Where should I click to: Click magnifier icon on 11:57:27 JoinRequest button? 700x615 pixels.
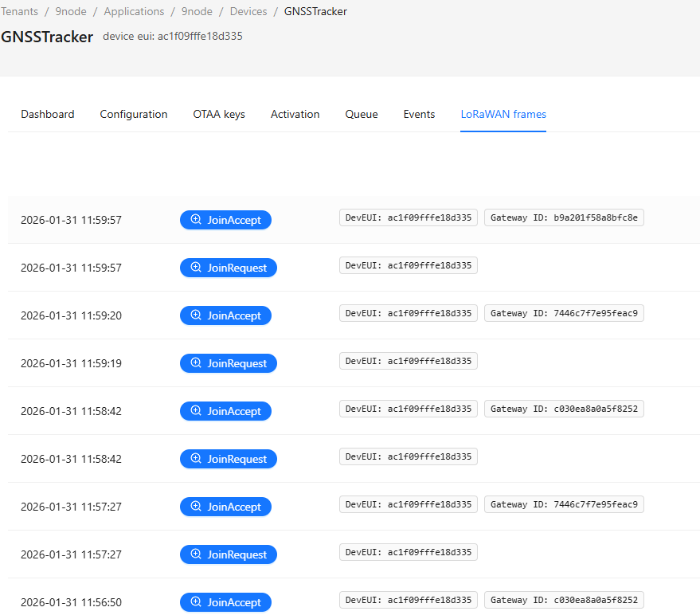pos(195,554)
